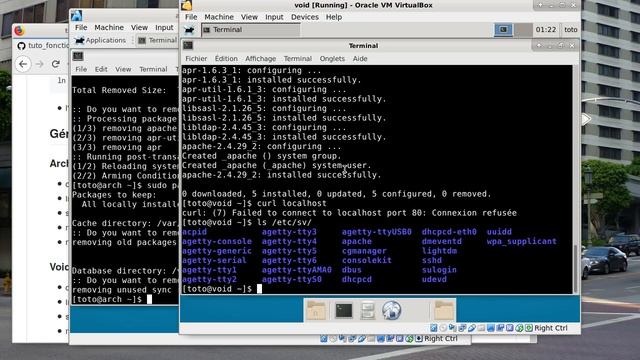Open Devices menu of void VirtualBox window

point(305,17)
